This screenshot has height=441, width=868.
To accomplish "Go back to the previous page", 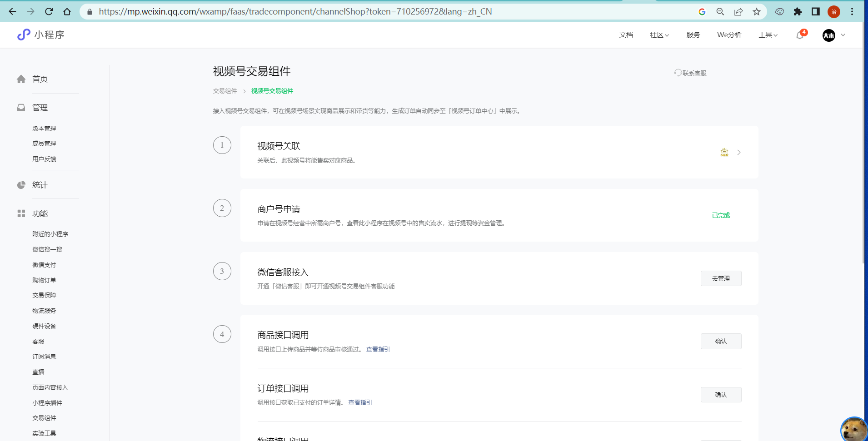I will (x=12, y=12).
